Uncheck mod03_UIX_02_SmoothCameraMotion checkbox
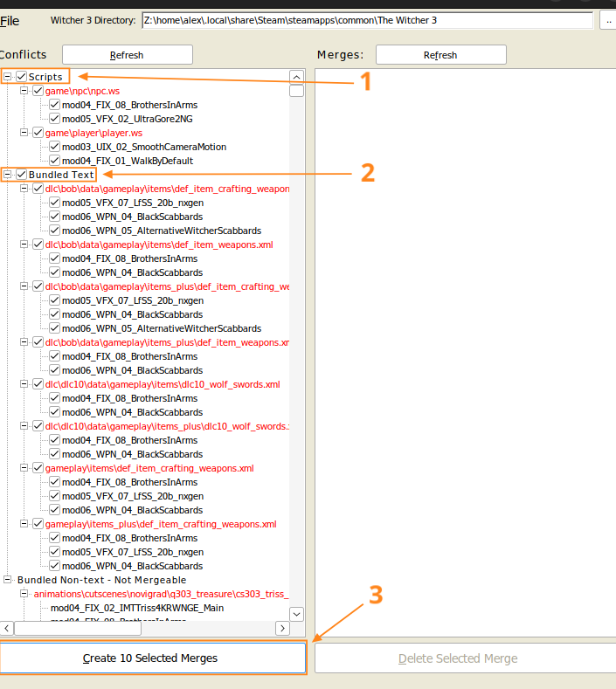The width and height of the screenshot is (616, 689). click(x=54, y=147)
